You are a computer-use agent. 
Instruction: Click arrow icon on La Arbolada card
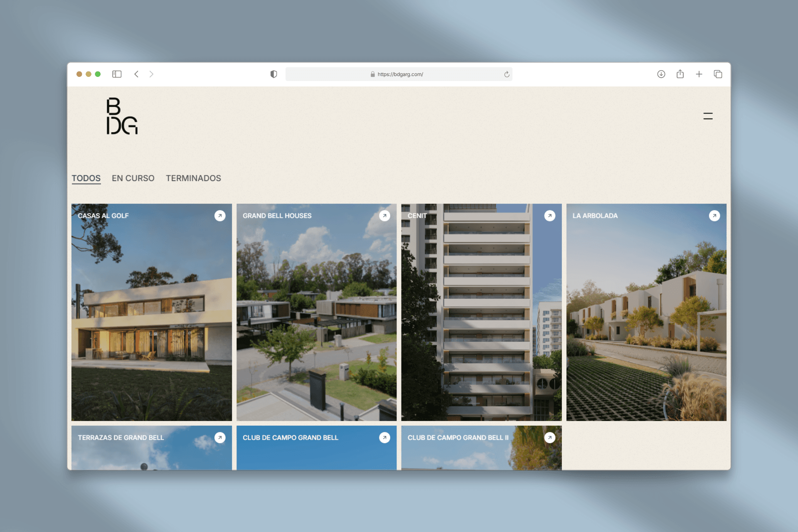(714, 216)
